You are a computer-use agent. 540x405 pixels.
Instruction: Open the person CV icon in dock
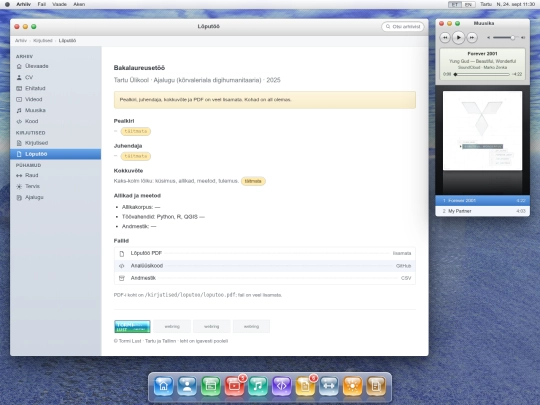click(x=187, y=386)
